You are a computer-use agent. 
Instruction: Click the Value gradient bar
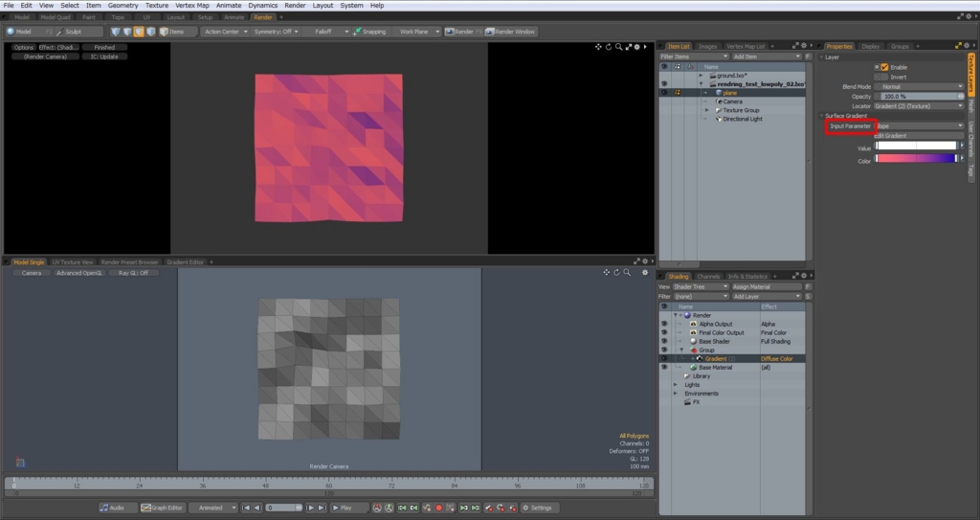(x=916, y=146)
